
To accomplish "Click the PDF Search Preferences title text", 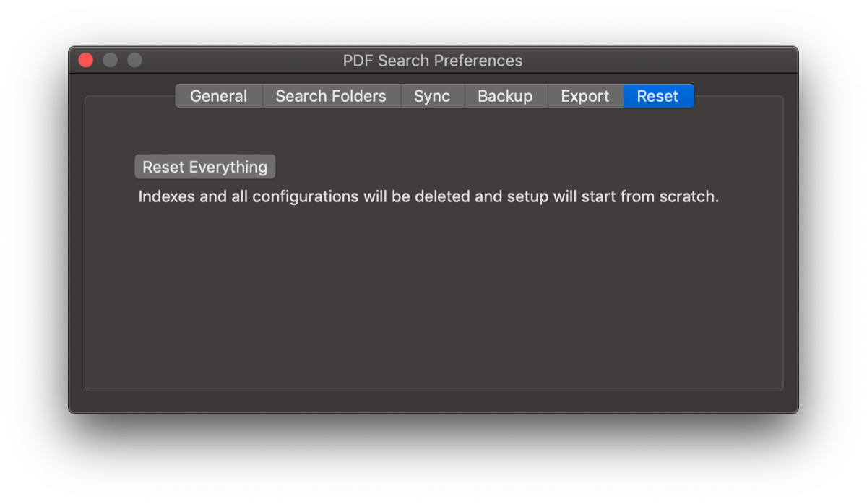I will [433, 61].
